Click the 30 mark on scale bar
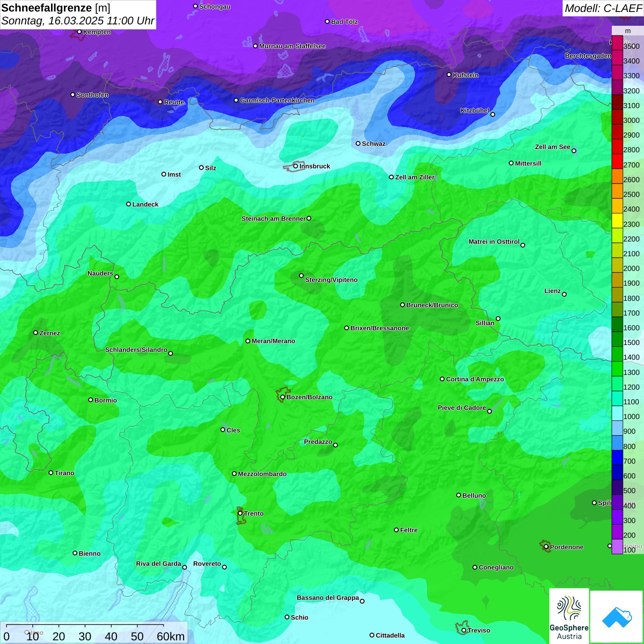Image resolution: width=644 pixels, height=644 pixels. tap(85, 636)
